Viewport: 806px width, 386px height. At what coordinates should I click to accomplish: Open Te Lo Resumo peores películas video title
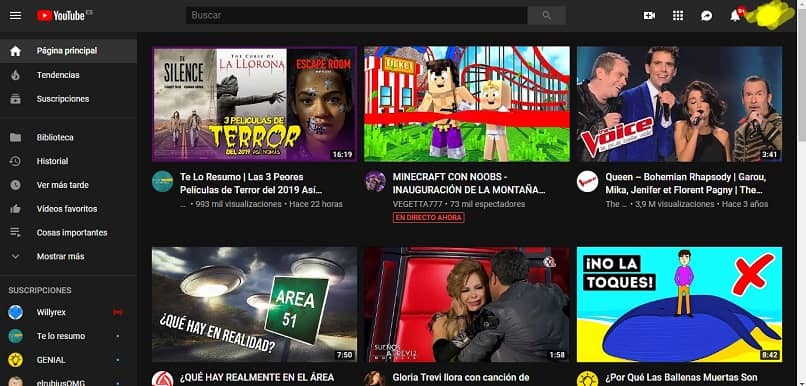pyautogui.click(x=251, y=183)
